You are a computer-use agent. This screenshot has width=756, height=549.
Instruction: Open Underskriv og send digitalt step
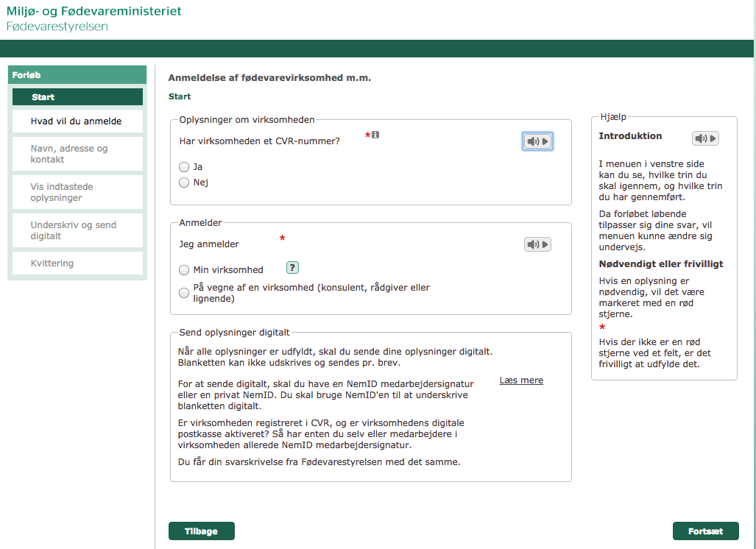[x=77, y=230]
